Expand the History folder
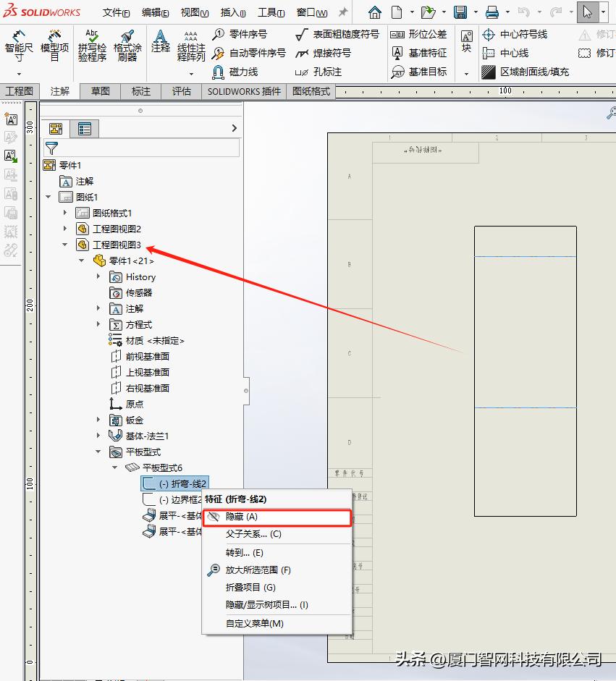Screen dimensions: 616x681 point(98,276)
